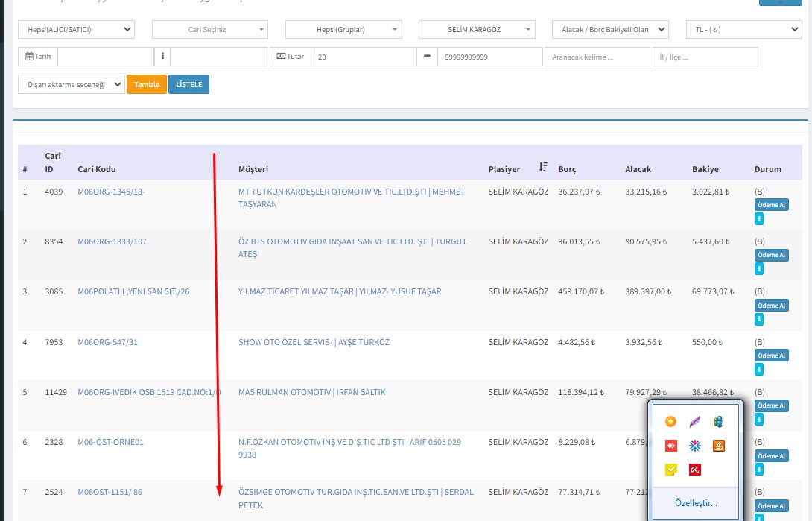The width and height of the screenshot is (812, 521).
Task: Open the Hepsi(ALICI/SATICI) dropdown
Action: tap(76, 29)
